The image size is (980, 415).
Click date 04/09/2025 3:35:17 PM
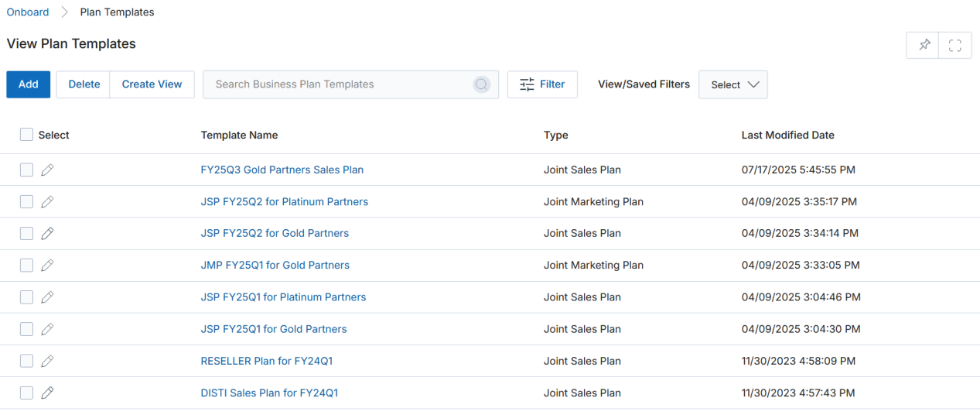click(799, 201)
